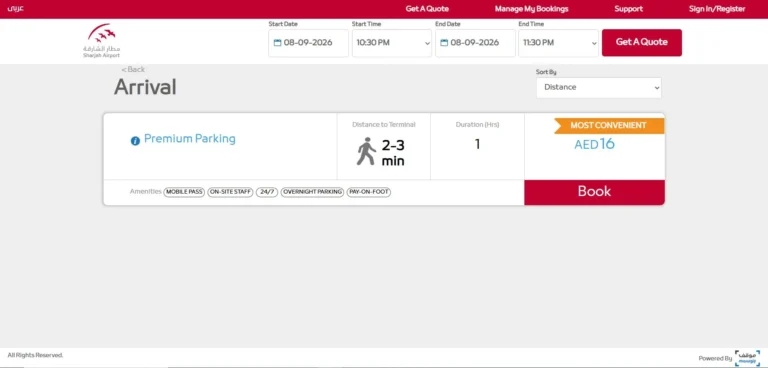Click the Powered By text

(715, 358)
